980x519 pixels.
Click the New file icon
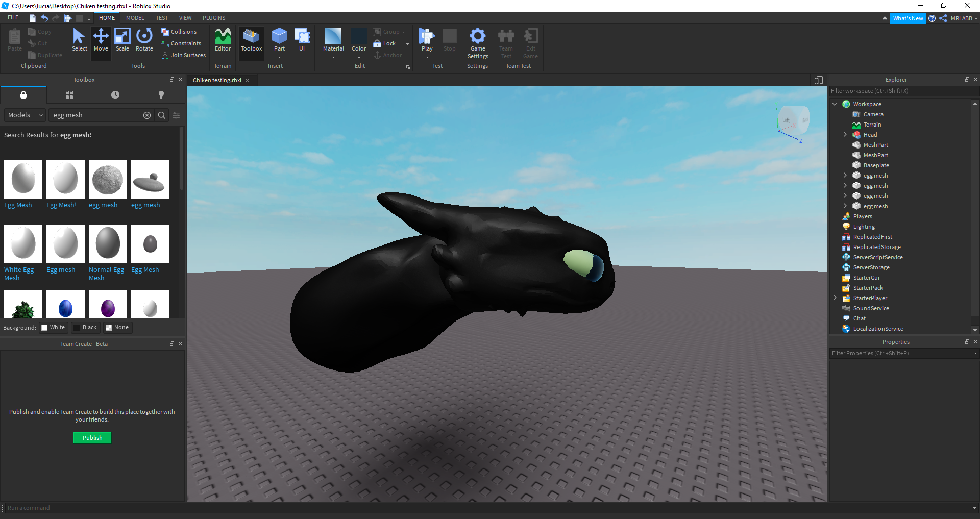point(33,18)
